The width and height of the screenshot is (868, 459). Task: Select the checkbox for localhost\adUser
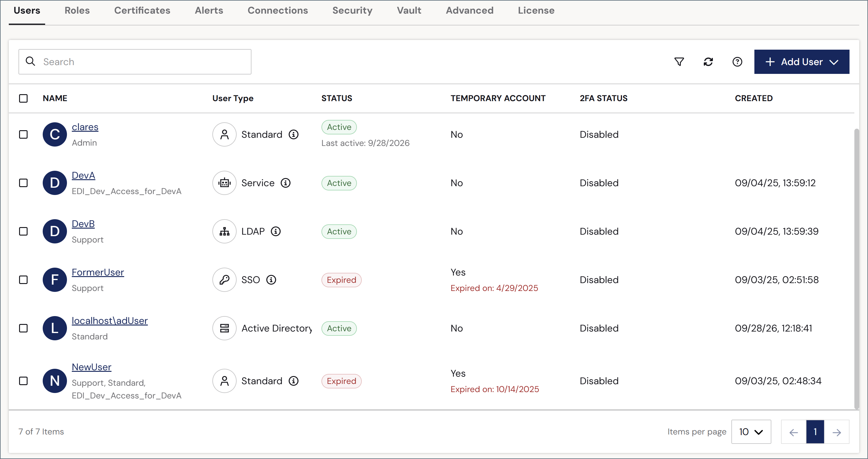[23, 328]
